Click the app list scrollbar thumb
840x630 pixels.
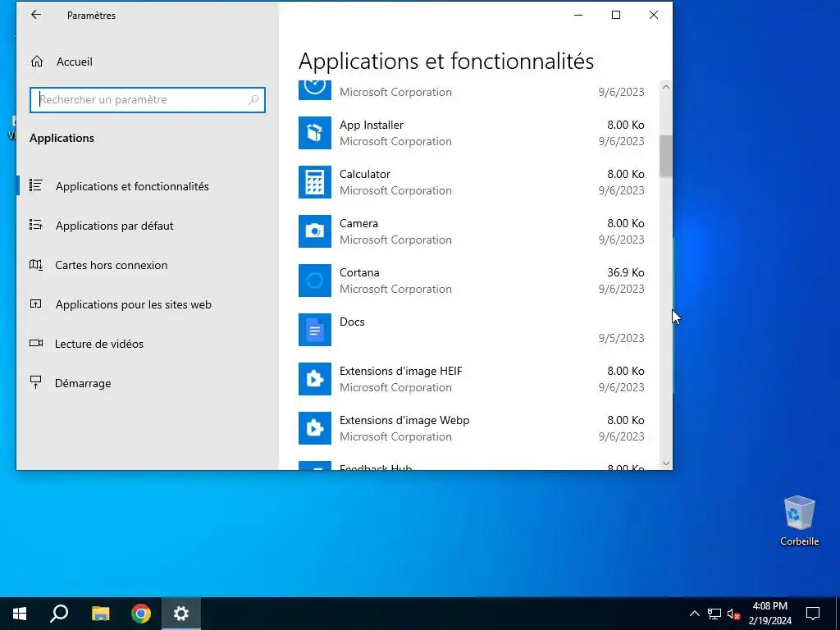point(666,156)
